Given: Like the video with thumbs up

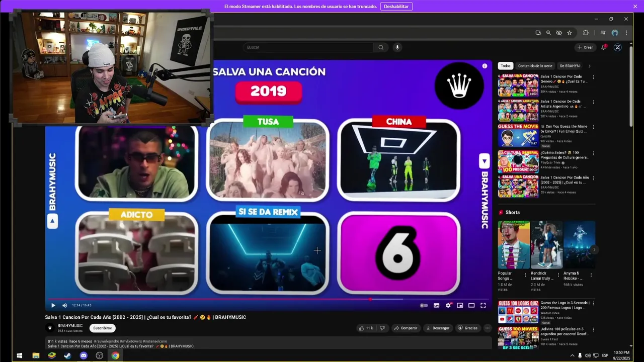Looking at the screenshot, I should point(366,328).
